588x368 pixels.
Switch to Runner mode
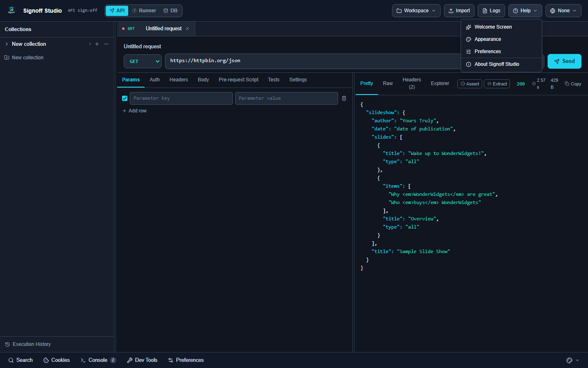pos(144,11)
